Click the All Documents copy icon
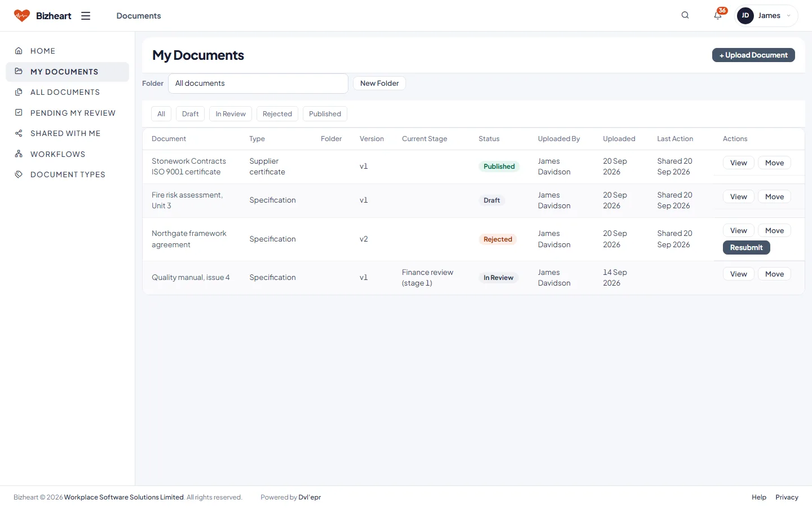Viewport: 812px width, 508px height. [19, 92]
